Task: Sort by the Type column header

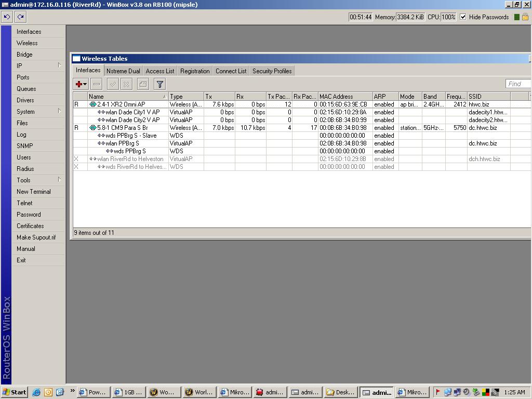Action: pyautogui.click(x=187, y=96)
